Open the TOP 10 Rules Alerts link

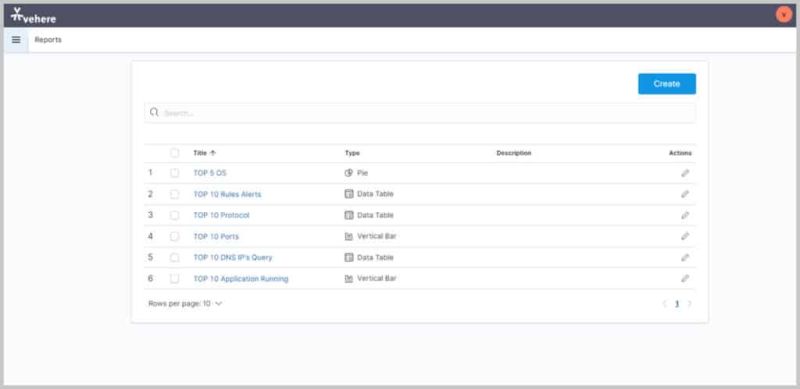pos(227,194)
